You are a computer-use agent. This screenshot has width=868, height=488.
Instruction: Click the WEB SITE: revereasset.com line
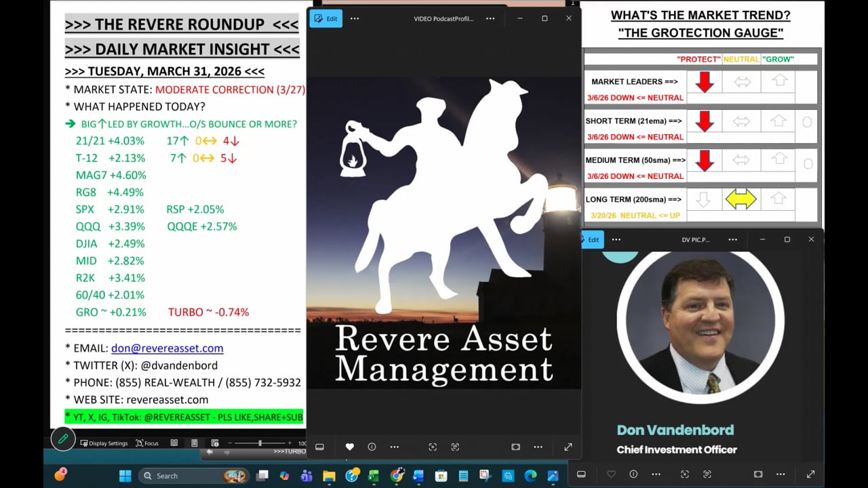pyautogui.click(x=137, y=400)
